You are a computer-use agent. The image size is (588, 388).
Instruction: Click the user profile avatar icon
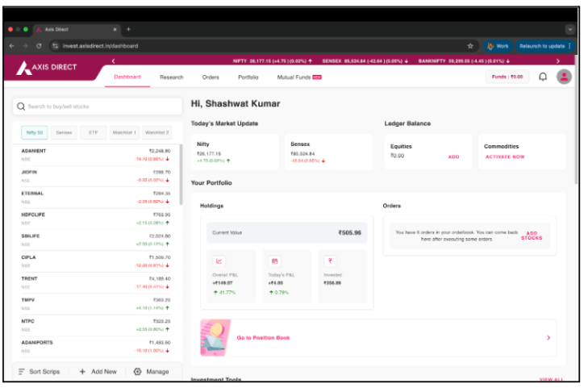click(x=565, y=77)
